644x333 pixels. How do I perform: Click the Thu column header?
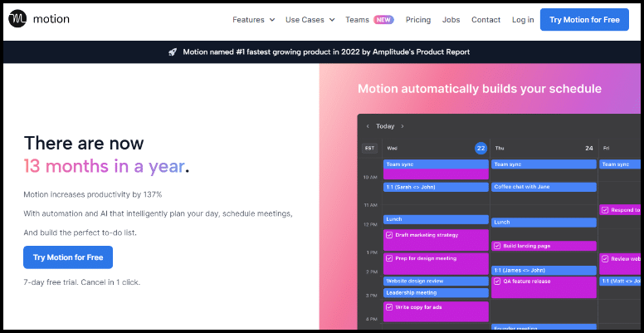pos(500,148)
